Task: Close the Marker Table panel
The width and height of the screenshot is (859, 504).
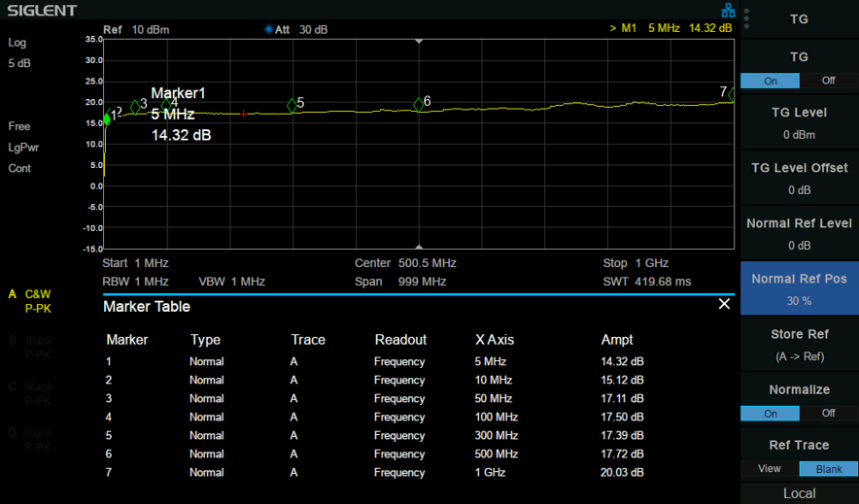Action: [x=724, y=304]
